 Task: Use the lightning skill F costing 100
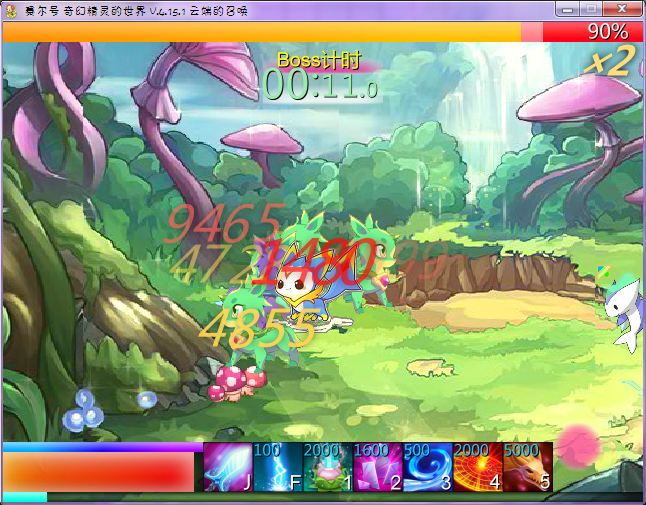tap(278, 467)
